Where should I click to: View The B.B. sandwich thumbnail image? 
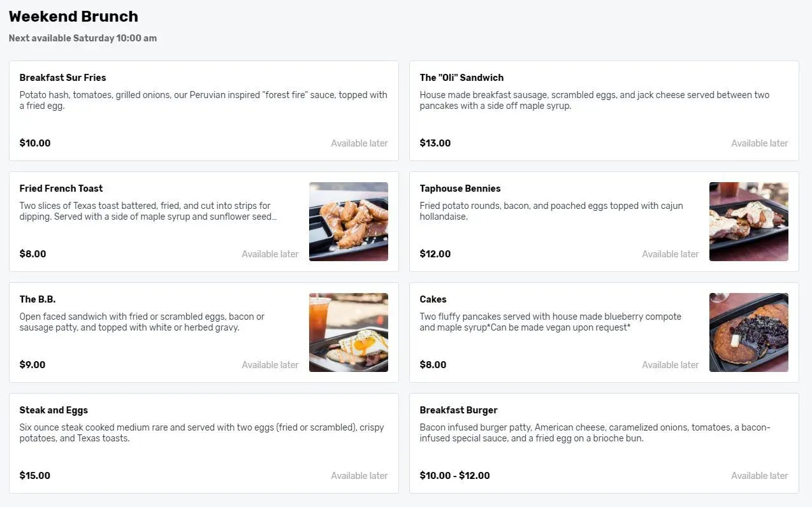349,332
